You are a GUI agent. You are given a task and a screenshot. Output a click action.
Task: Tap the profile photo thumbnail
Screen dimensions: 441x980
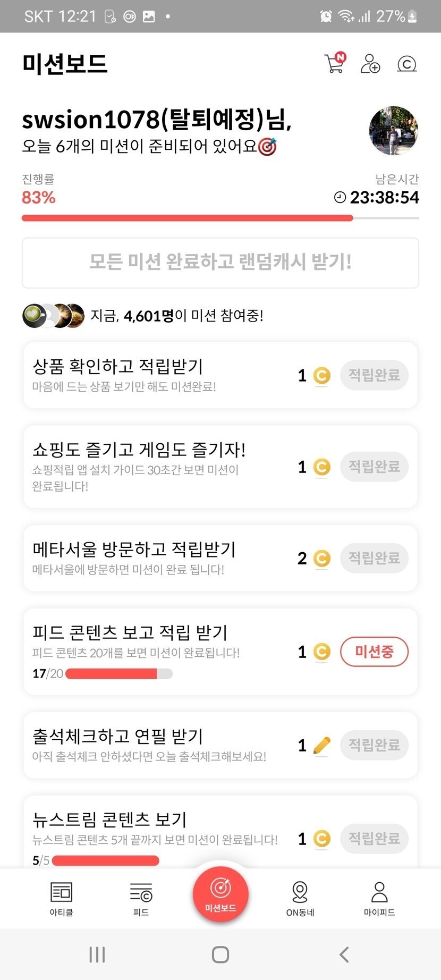(x=393, y=130)
